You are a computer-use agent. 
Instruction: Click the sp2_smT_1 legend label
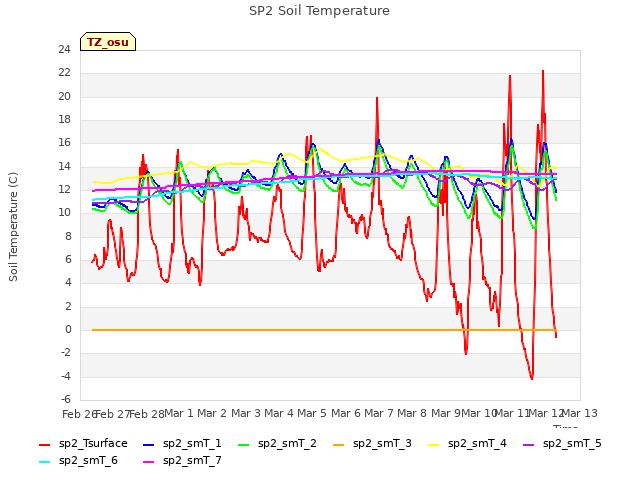[x=192, y=443]
